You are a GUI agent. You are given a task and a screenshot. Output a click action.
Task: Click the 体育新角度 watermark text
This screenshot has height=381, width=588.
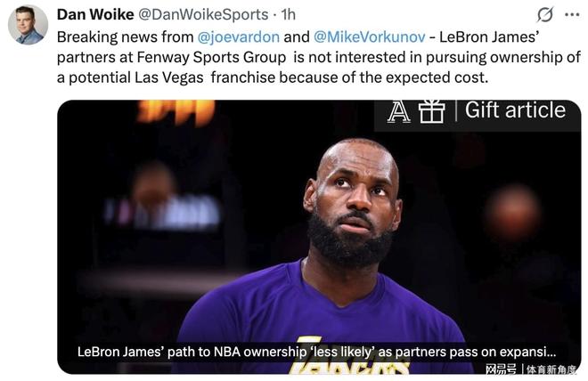pyautogui.click(x=551, y=369)
